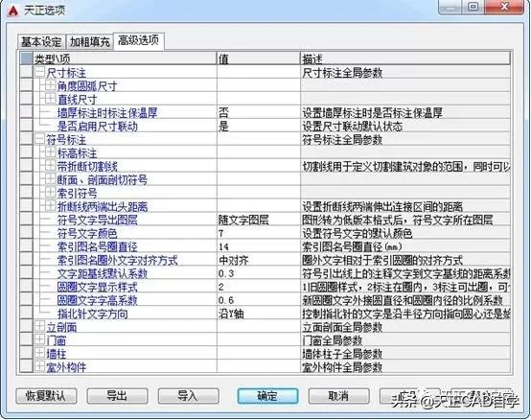Collapse the 尺寸标注 tree node
Screen dimensions: 531x420
[39, 73]
